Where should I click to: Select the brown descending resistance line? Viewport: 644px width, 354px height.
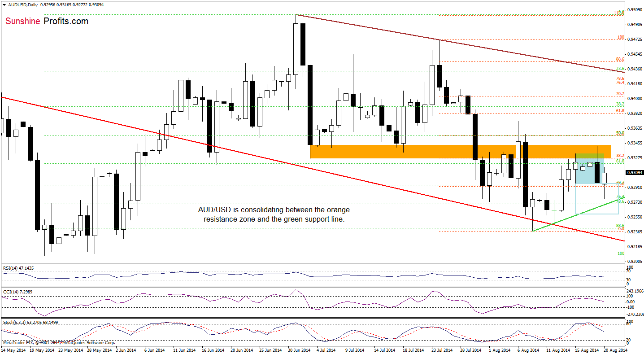pos(460,44)
